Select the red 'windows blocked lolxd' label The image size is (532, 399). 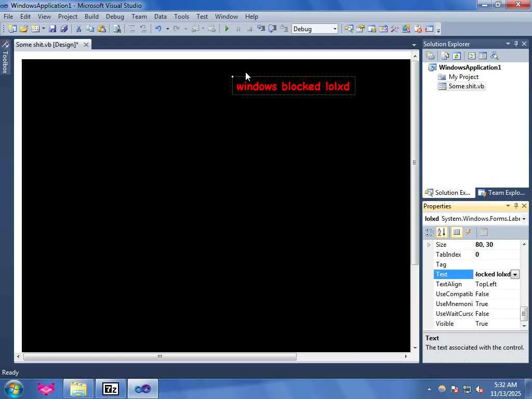[x=293, y=86]
